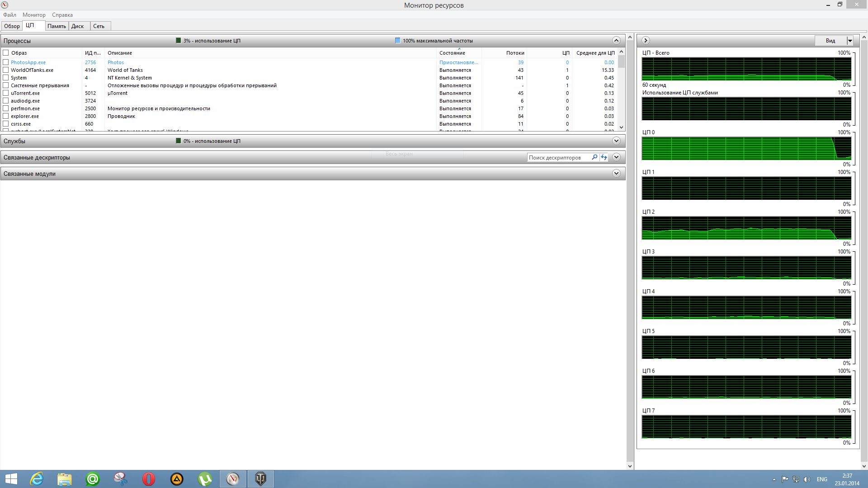
Task: Toggle the select-all checkbox beside Образ header
Action: click(x=6, y=53)
